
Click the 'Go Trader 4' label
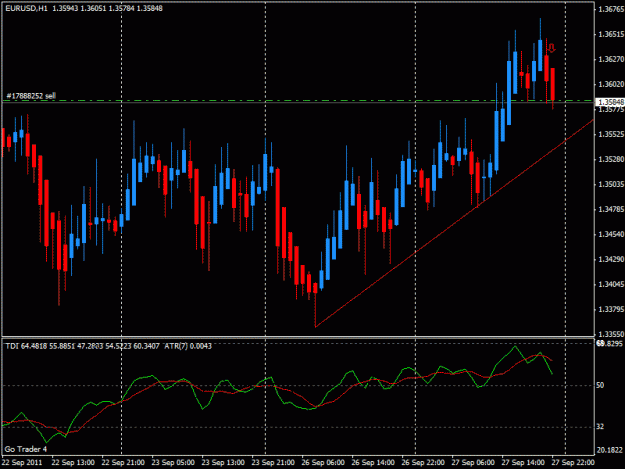click(26, 449)
